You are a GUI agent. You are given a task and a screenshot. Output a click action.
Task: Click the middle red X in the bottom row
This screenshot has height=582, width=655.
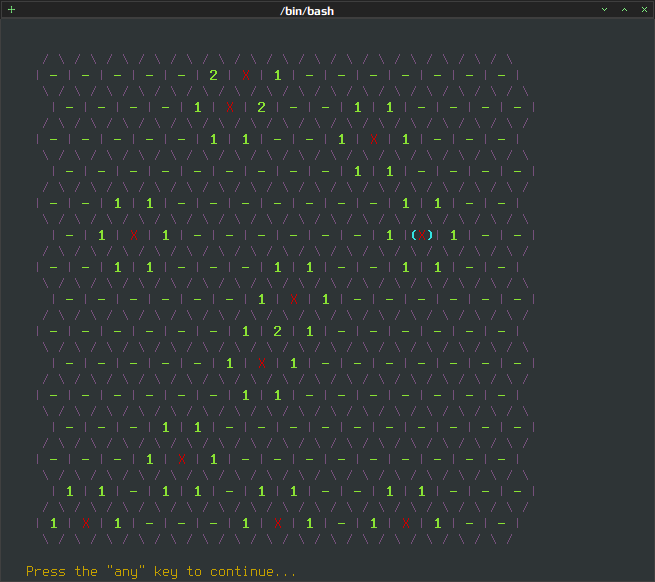(x=278, y=523)
